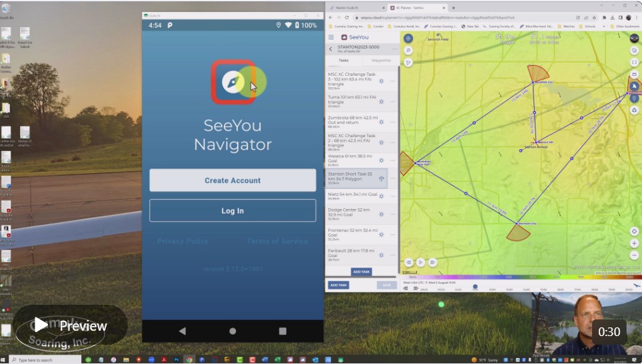The height and width of the screenshot is (364, 642).
Task: Switch to the Waypoints tab
Action: (381, 61)
